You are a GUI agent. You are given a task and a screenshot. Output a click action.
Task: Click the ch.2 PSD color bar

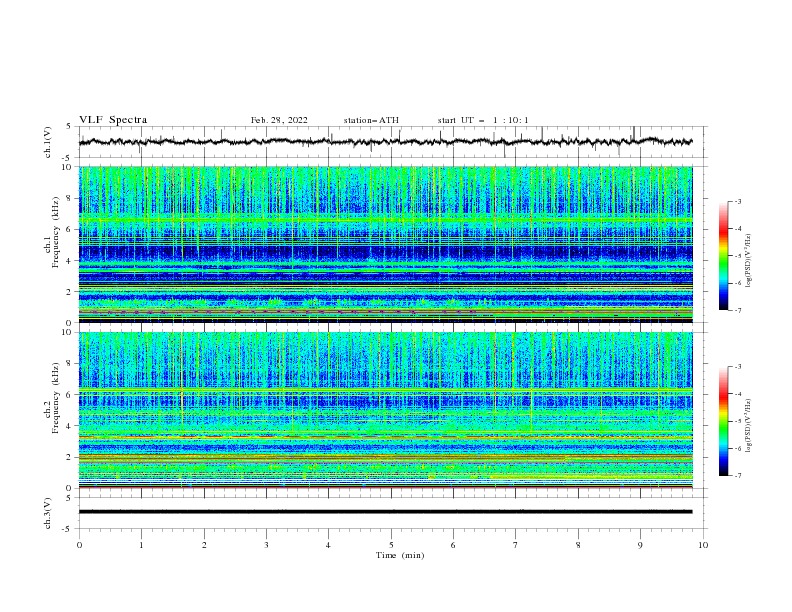723,421
